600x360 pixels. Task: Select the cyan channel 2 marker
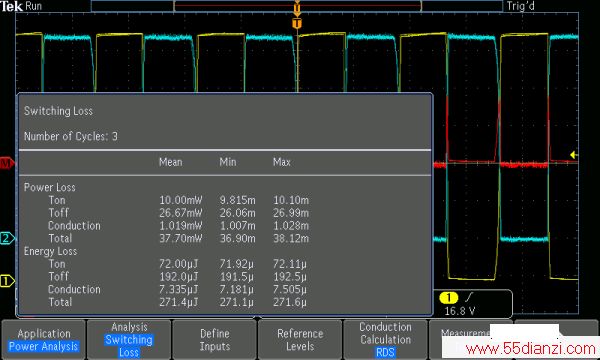click(x=7, y=239)
